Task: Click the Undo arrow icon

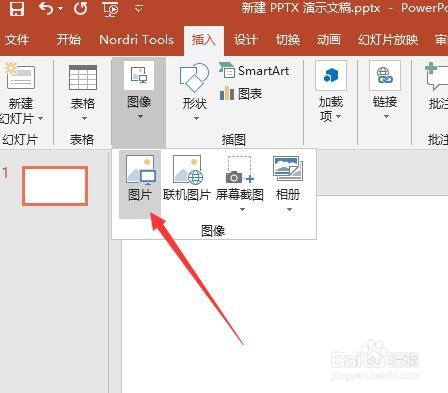Action: tap(46, 8)
